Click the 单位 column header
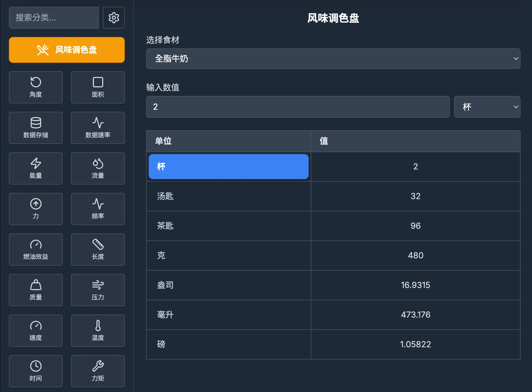532x392 pixels. (x=229, y=141)
